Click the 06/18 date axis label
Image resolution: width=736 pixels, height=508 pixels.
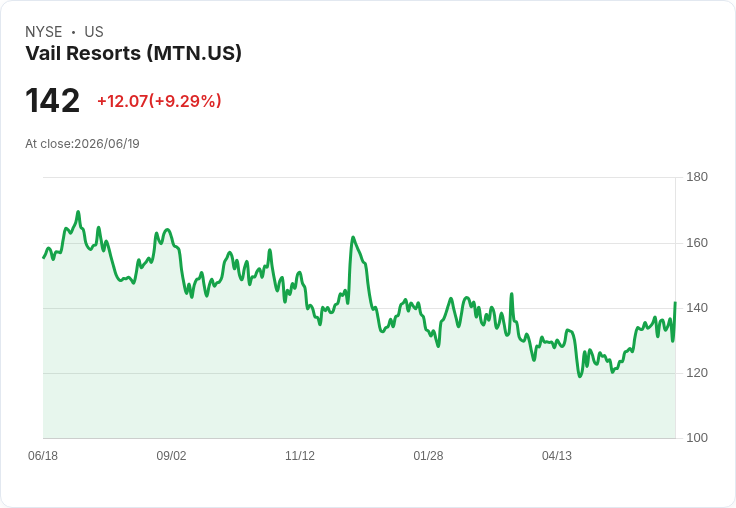coord(43,455)
